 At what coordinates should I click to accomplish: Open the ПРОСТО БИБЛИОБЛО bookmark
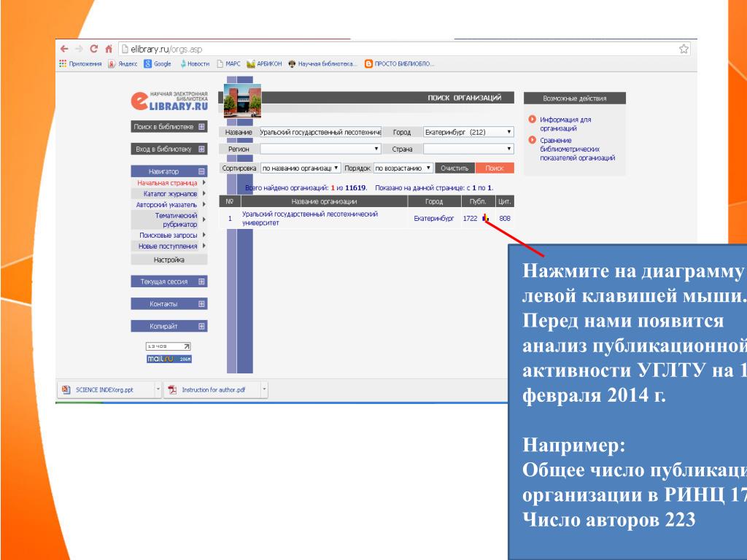tap(400, 64)
